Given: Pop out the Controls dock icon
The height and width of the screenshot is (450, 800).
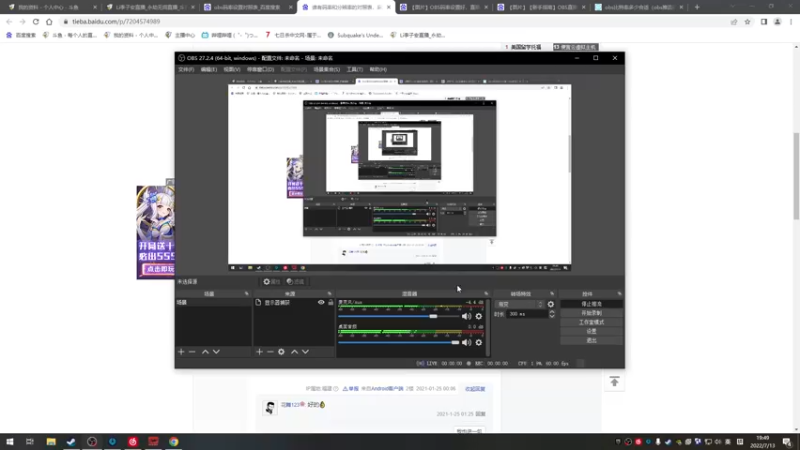Looking at the screenshot, I should [619, 294].
